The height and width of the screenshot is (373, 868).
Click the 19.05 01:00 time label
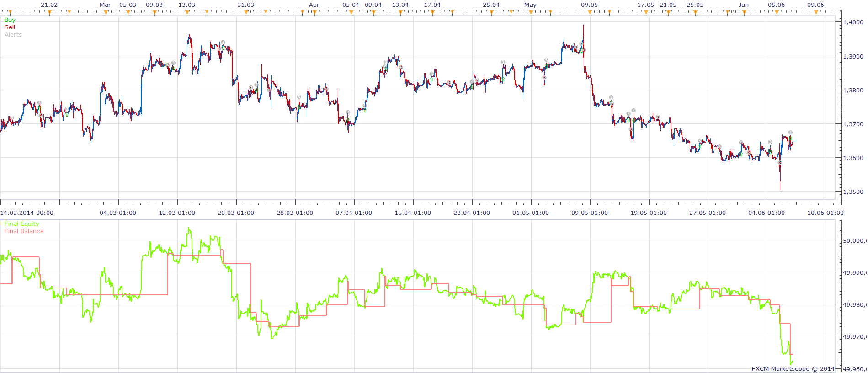pos(649,213)
